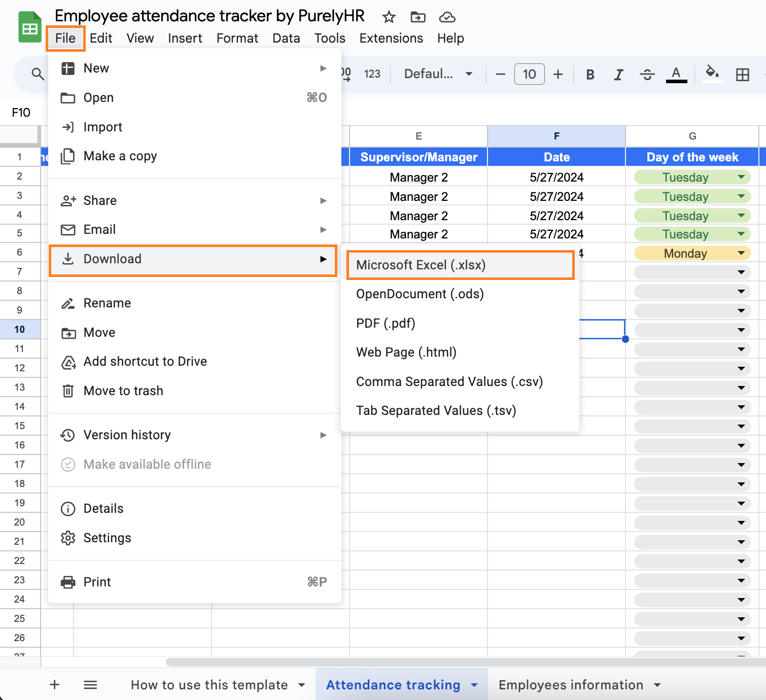Click the Name Box showing F10
Viewport: 766px width, 700px height.
click(21, 113)
